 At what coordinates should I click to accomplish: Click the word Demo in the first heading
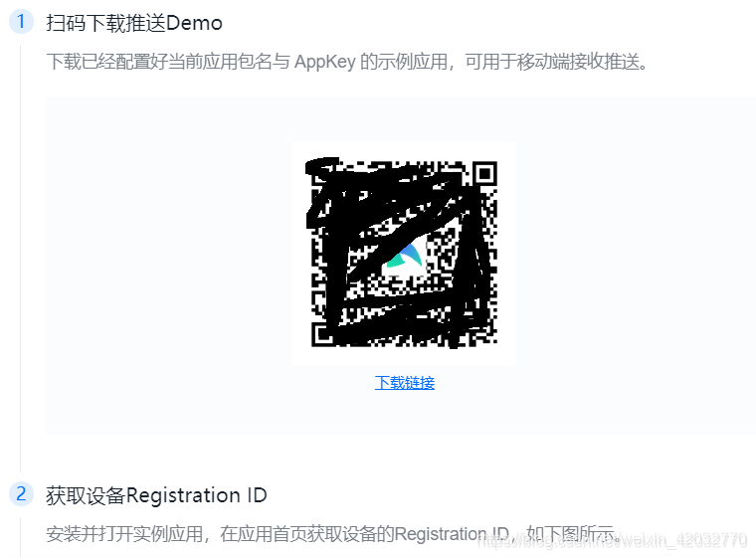click(x=194, y=23)
